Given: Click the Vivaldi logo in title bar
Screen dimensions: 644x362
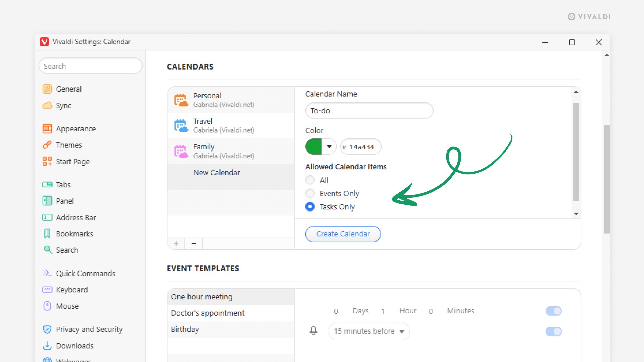Looking at the screenshot, I should tap(44, 42).
